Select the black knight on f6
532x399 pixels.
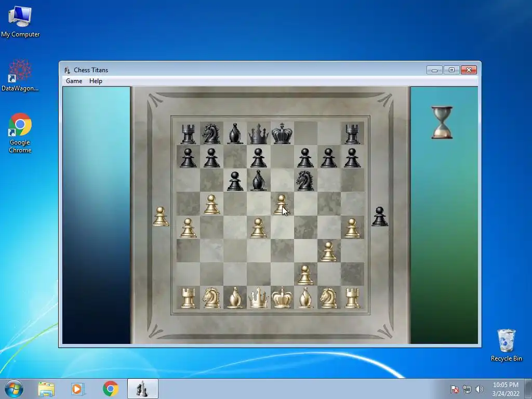[x=304, y=180]
